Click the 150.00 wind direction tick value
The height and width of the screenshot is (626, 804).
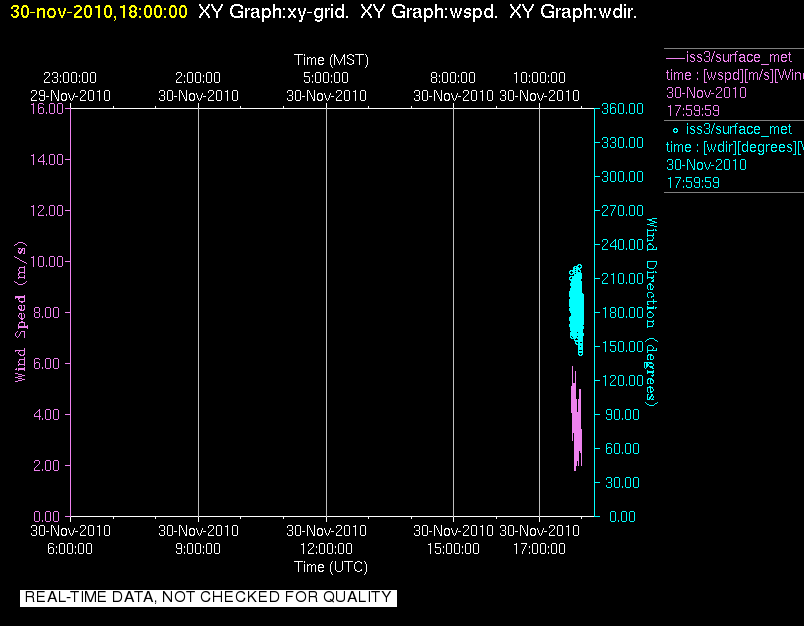[622, 347]
